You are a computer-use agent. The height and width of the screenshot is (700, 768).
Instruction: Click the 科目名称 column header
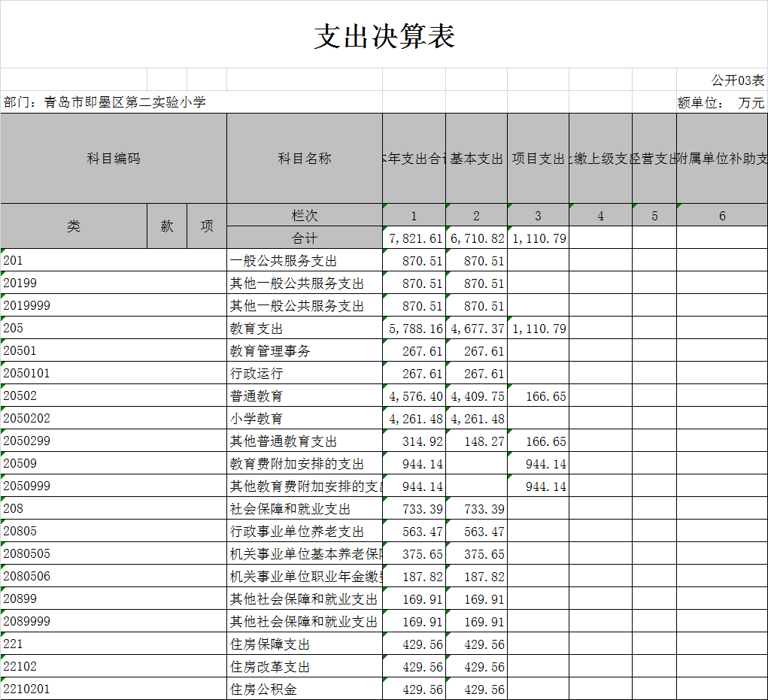click(x=304, y=159)
